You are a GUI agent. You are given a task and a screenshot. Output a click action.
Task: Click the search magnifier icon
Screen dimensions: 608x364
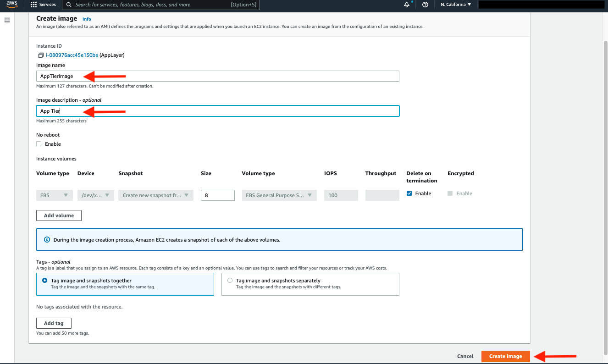tap(69, 5)
